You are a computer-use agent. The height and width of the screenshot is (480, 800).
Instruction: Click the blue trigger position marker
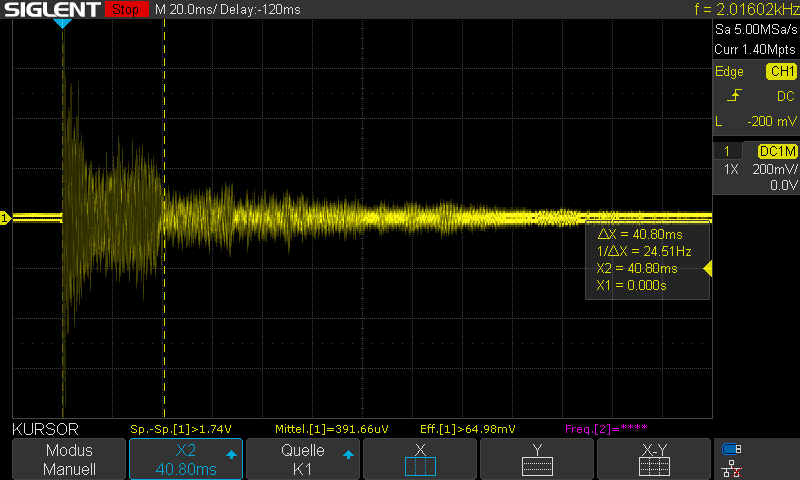[62, 23]
